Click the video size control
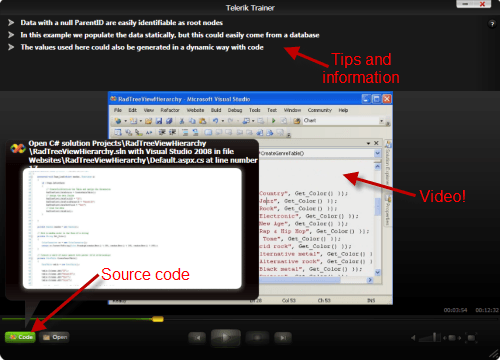The image size is (500, 360). [x=452, y=338]
